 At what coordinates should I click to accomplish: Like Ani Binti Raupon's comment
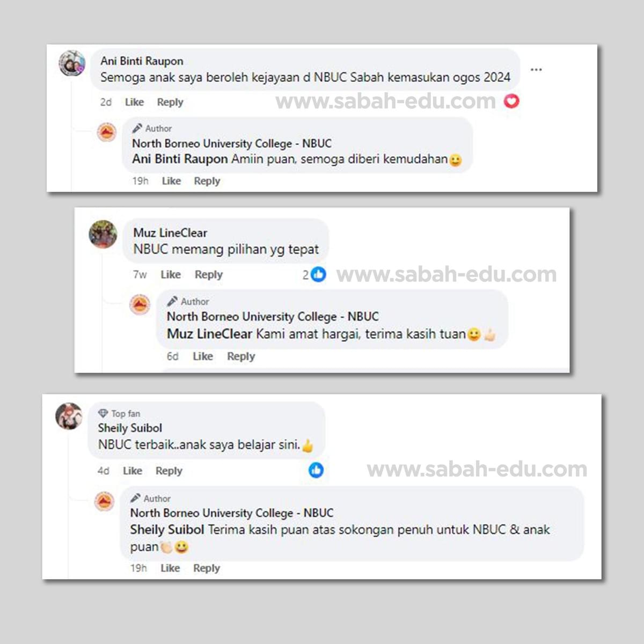click(x=134, y=102)
